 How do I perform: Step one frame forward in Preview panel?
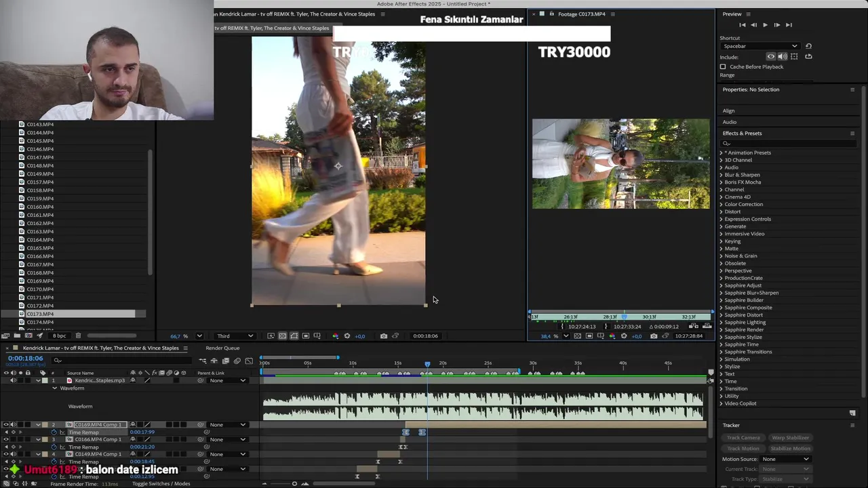tap(776, 25)
